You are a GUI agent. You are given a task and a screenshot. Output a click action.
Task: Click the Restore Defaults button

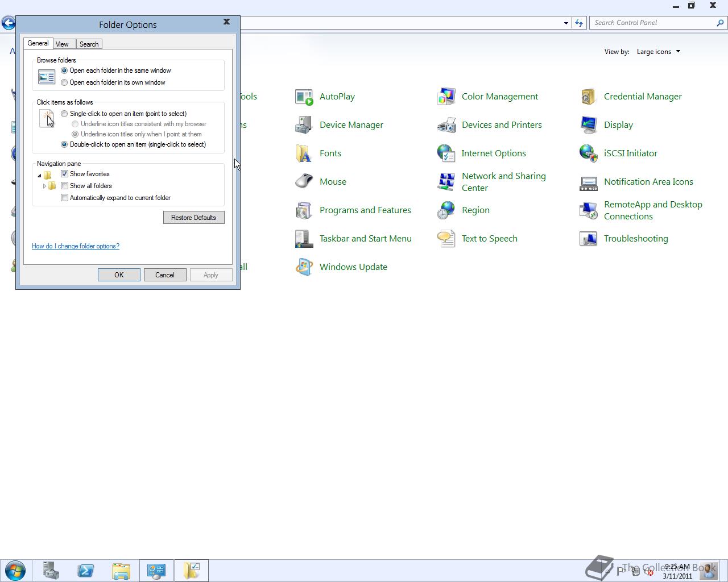point(193,218)
